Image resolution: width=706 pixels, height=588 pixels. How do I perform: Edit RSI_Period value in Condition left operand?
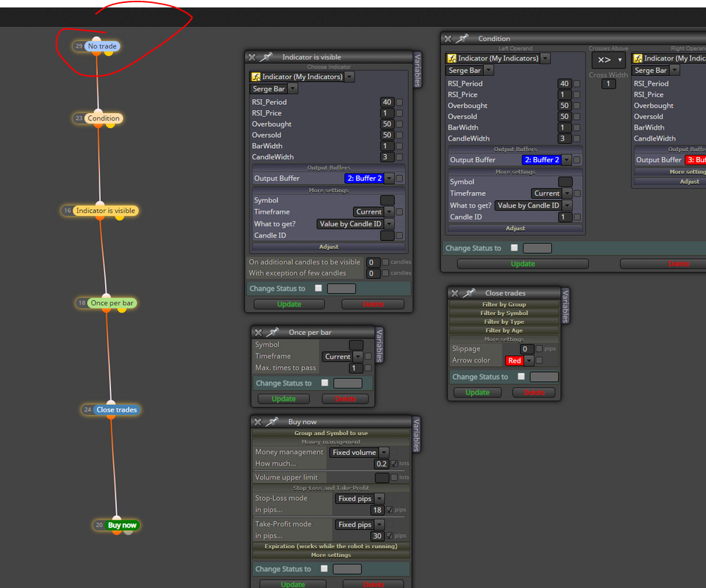point(565,83)
